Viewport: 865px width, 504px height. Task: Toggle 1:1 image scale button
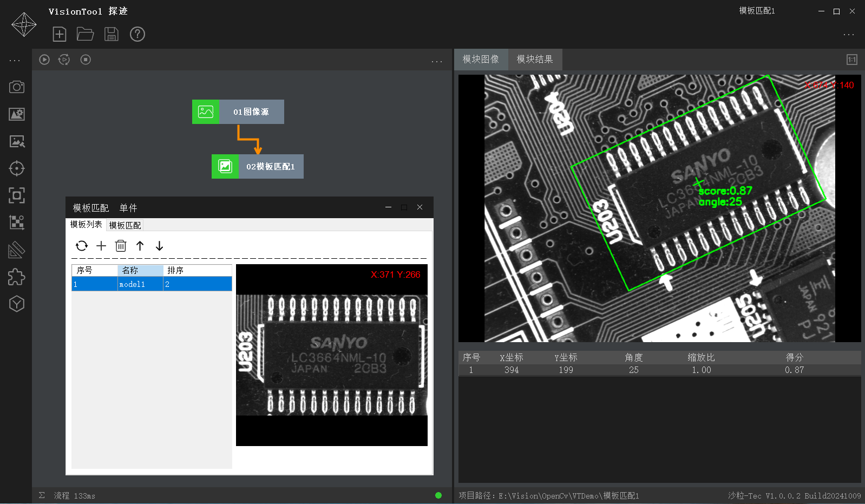click(x=852, y=60)
